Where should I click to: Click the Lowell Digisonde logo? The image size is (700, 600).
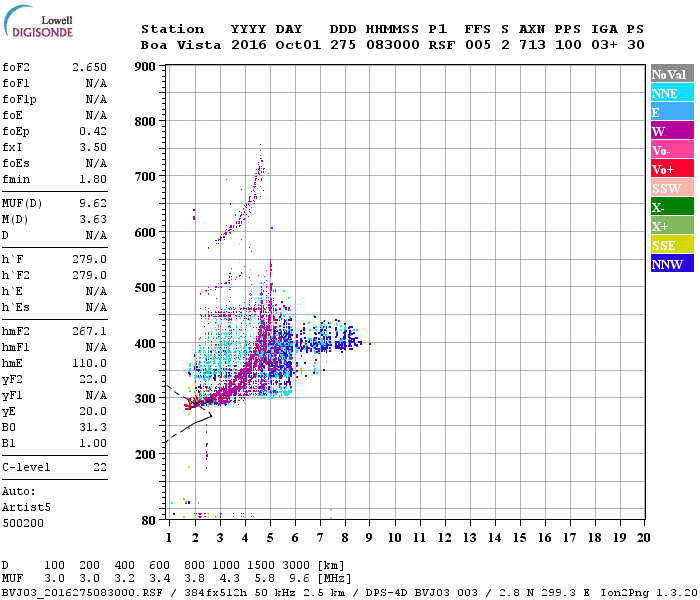(38, 21)
